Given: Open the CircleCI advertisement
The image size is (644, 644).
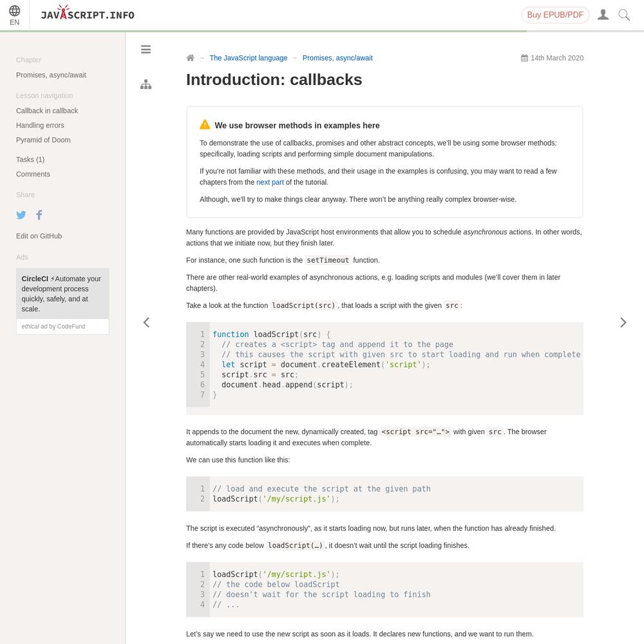Looking at the screenshot, I should [62, 294].
